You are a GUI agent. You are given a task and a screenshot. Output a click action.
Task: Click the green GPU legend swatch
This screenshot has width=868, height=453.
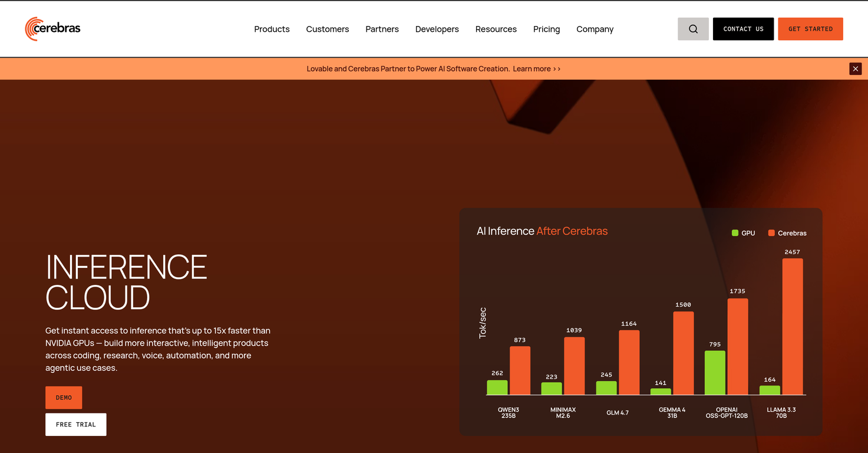tap(735, 233)
